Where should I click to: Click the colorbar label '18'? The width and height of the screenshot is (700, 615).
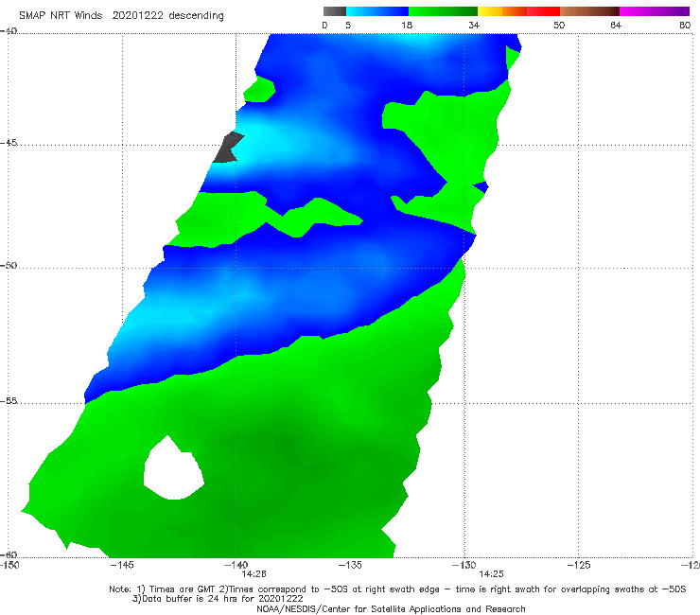point(407,25)
